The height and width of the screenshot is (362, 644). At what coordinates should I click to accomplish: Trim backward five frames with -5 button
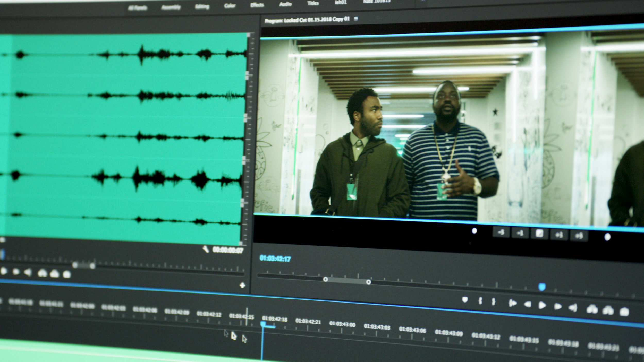click(501, 232)
